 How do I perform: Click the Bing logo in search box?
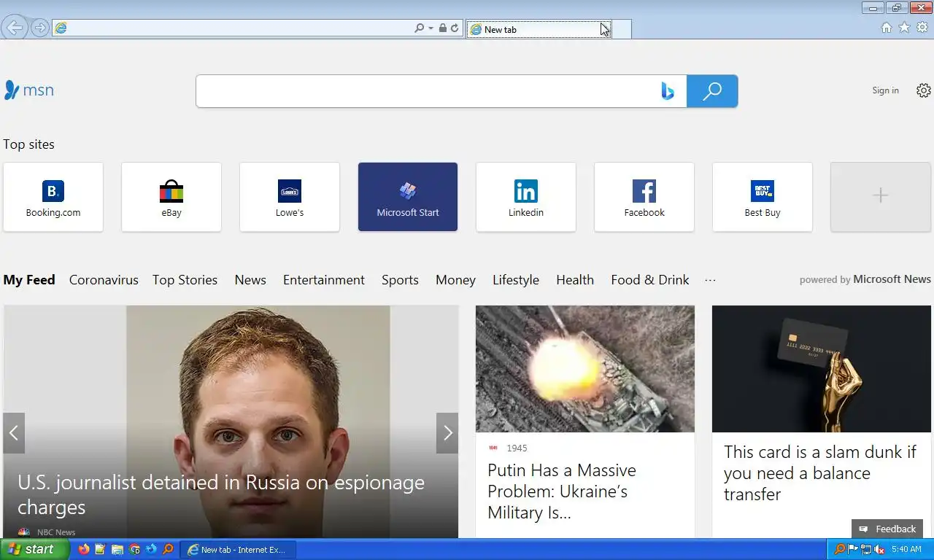click(668, 91)
